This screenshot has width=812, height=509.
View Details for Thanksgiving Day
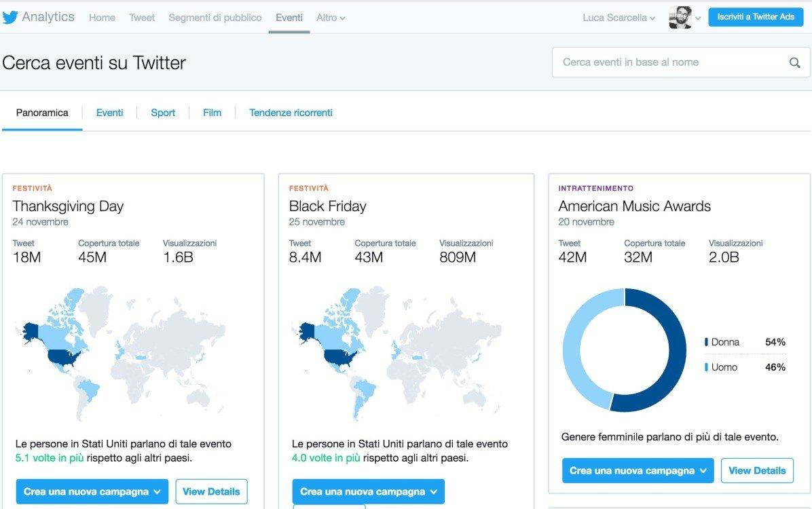[x=211, y=491]
